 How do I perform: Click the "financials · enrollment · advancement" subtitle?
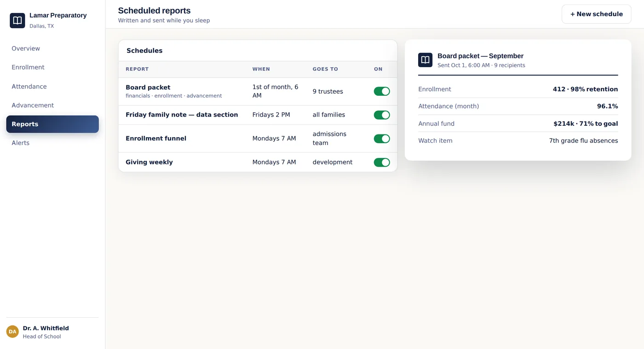(174, 96)
